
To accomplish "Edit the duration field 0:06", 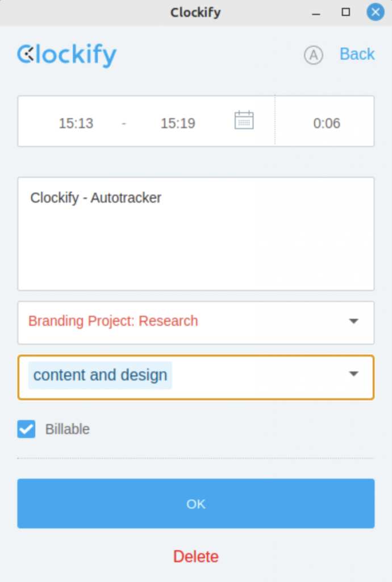I will point(327,123).
